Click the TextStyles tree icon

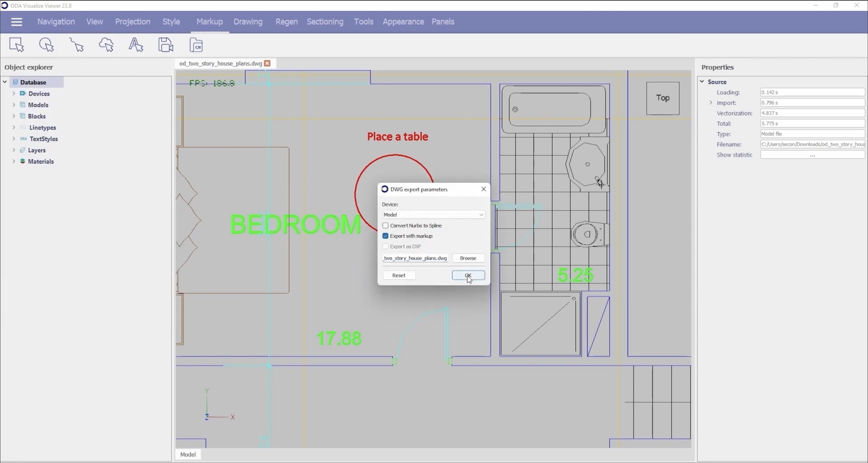click(x=23, y=139)
